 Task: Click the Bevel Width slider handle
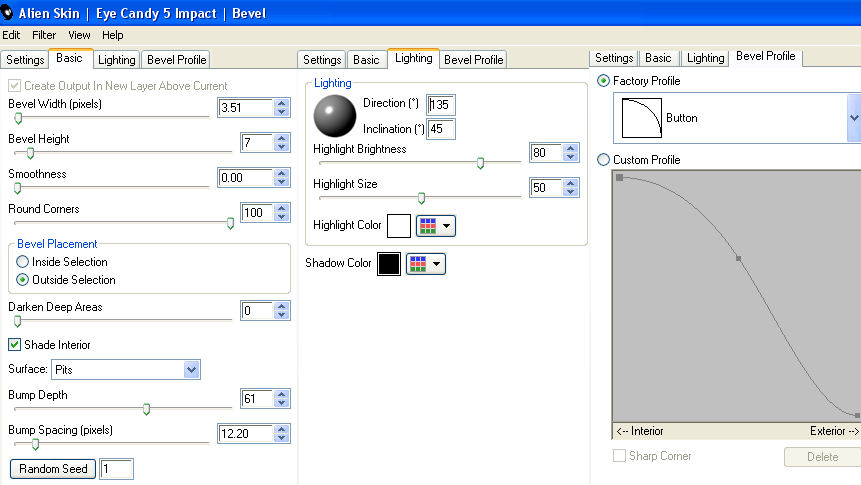coord(18,118)
